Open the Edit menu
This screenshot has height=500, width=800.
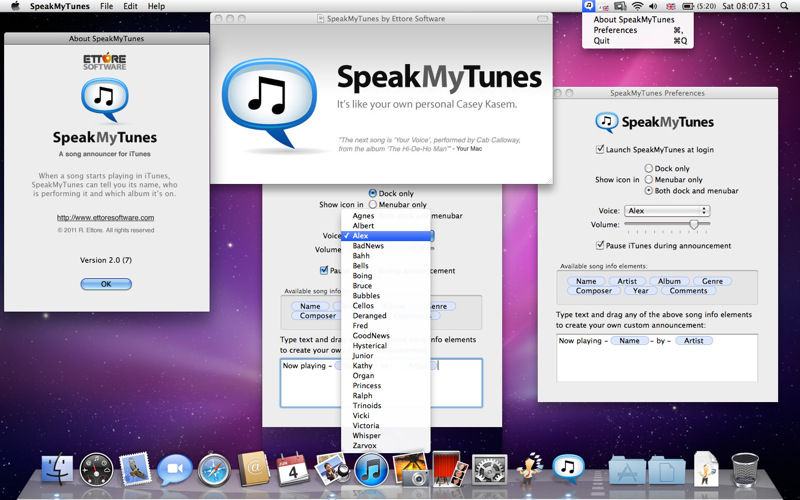(130, 6)
